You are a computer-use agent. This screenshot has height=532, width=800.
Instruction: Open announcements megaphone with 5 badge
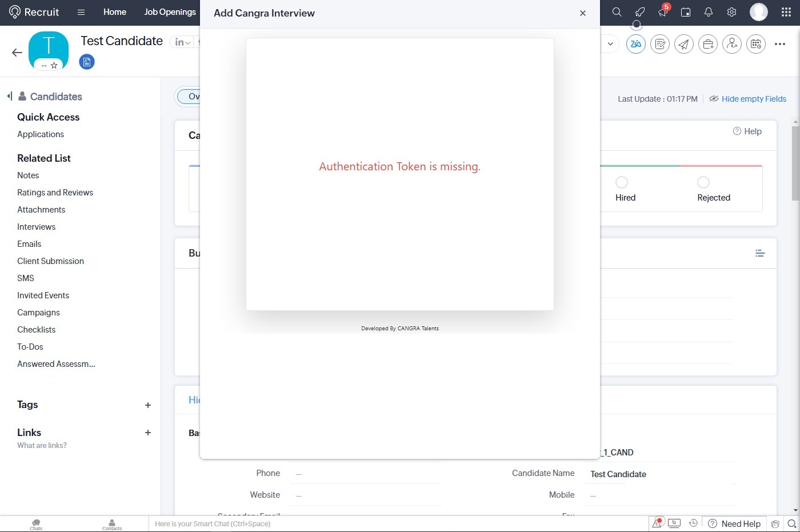[663, 11]
